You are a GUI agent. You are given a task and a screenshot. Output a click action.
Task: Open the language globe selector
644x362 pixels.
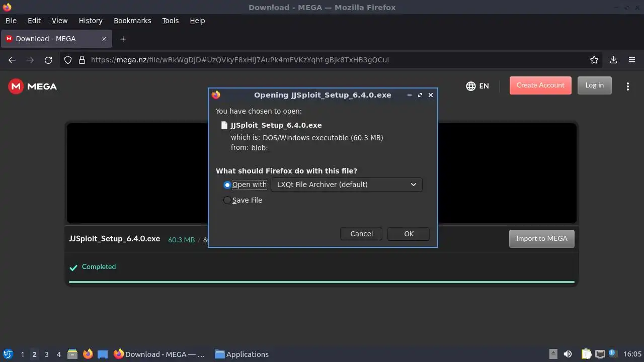471,86
